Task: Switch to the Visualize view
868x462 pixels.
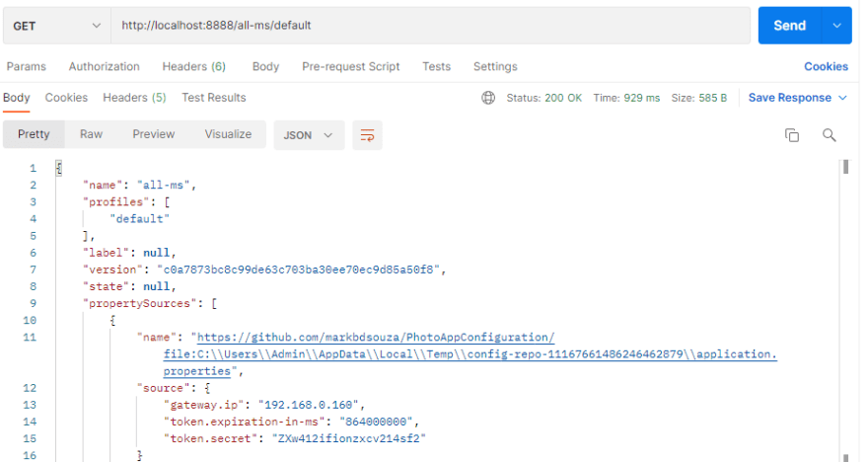Action: [228, 134]
